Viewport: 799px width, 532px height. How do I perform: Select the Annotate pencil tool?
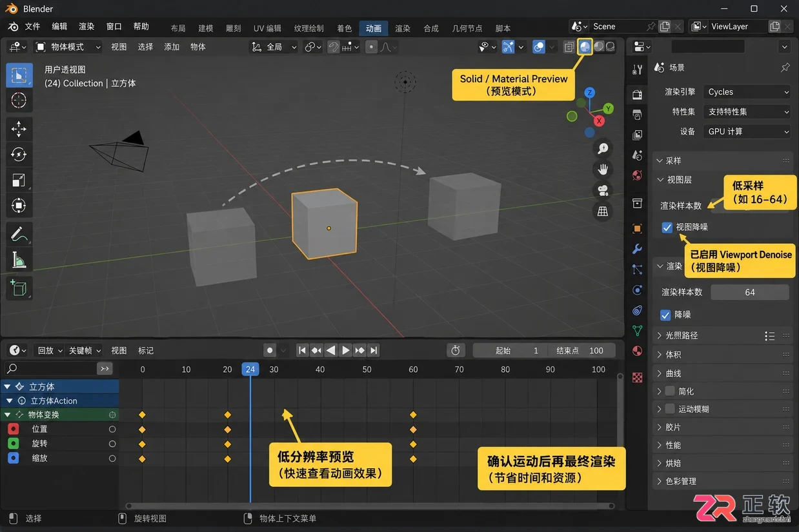[19, 235]
